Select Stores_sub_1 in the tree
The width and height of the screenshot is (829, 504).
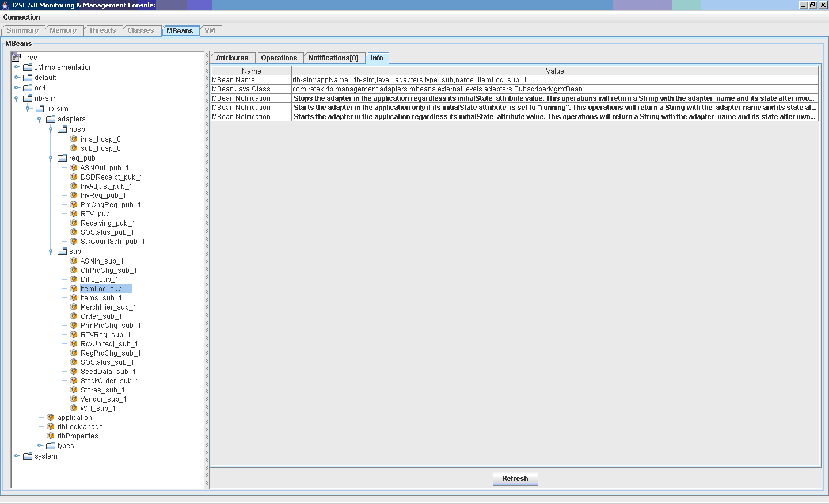[102, 390]
